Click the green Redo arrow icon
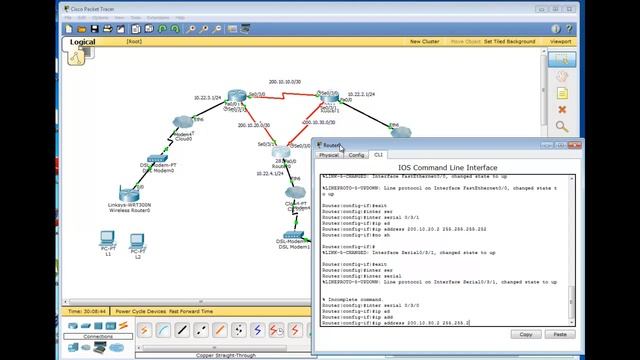 [x=175, y=29]
